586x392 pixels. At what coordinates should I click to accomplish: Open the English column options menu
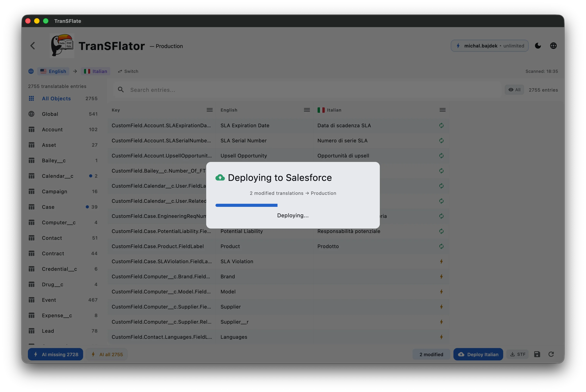307,110
